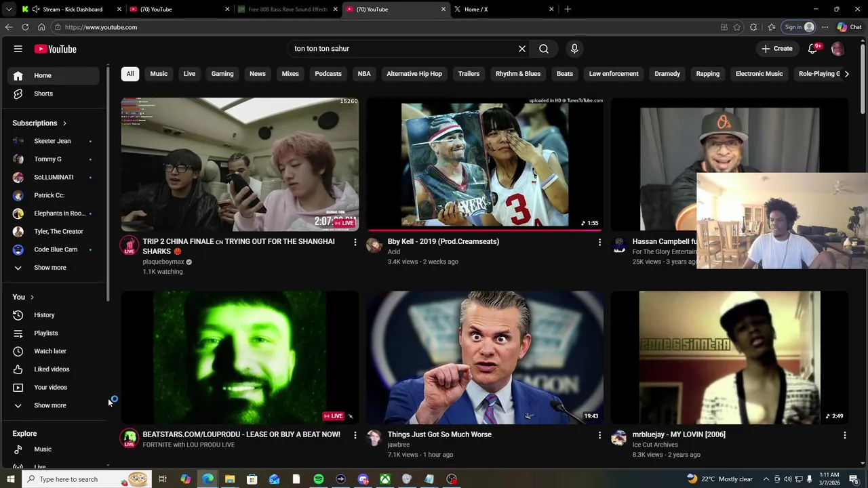Open the jawbree channel link
This screenshot has height=488, width=868.
click(399, 445)
